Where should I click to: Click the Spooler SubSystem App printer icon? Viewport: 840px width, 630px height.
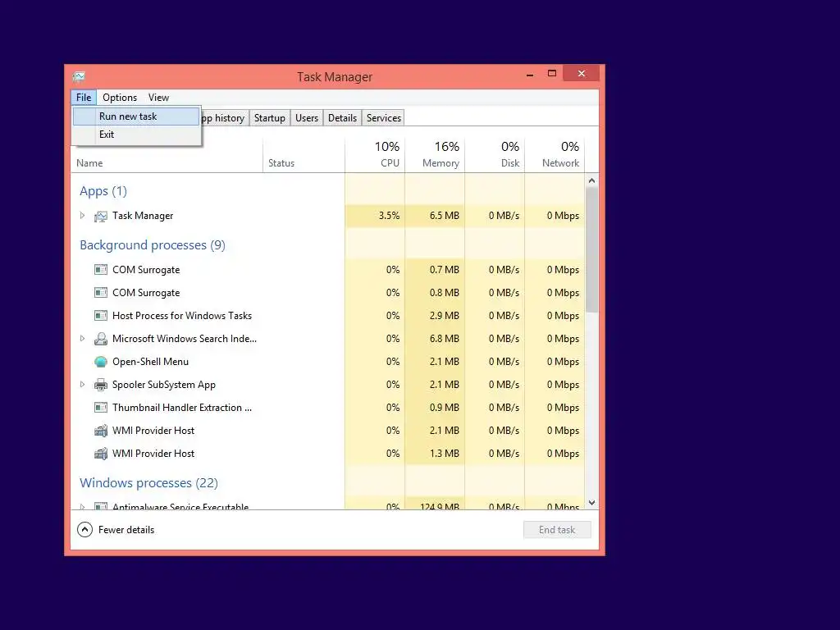101,385
